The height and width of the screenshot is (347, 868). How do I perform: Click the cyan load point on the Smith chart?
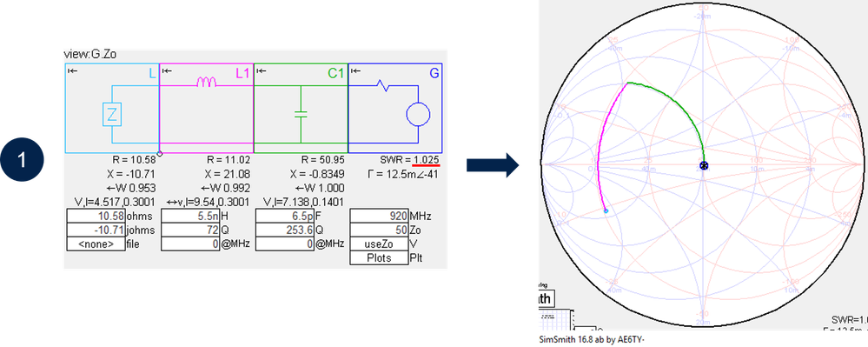pyautogui.click(x=606, y=211)
